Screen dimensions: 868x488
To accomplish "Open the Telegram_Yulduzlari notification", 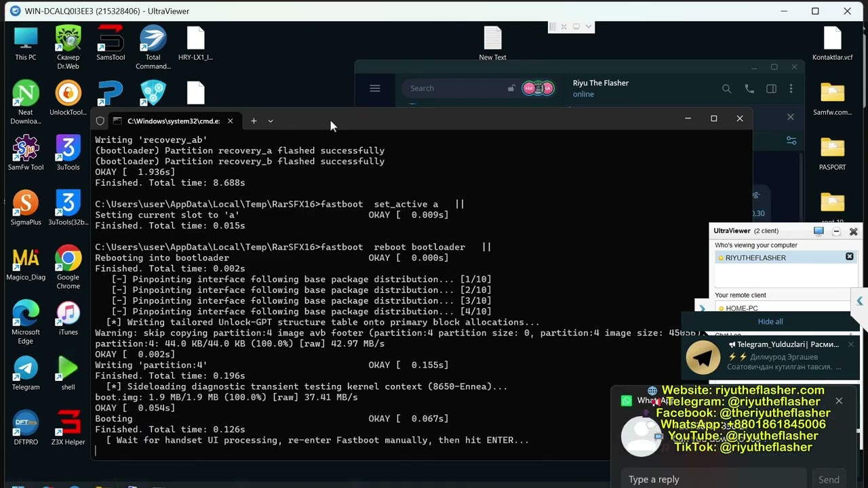I will coord(770,357).
